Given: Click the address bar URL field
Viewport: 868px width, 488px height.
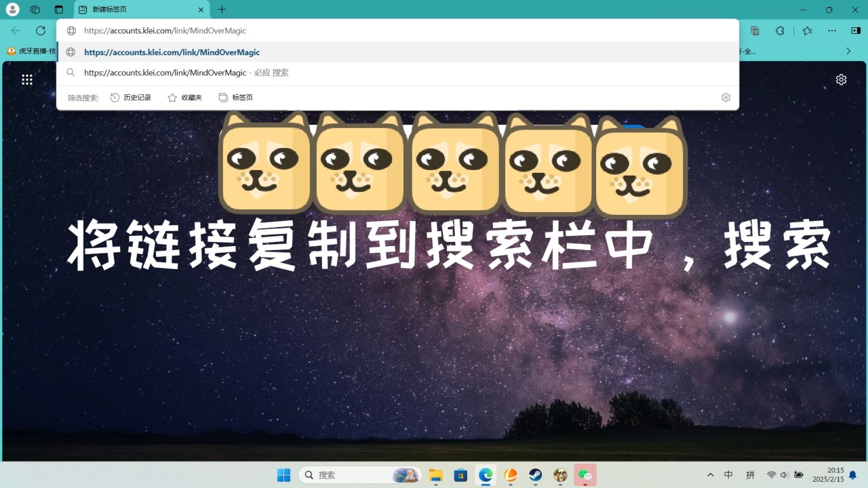Looking at the screenshot, I should point(339,30).
